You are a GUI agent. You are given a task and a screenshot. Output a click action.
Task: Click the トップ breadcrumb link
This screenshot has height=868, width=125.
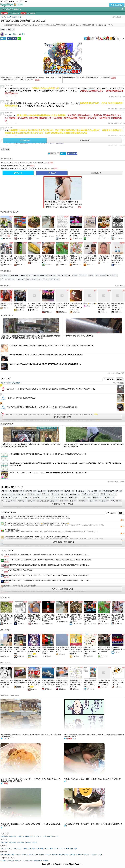click(x=2, y=17)
